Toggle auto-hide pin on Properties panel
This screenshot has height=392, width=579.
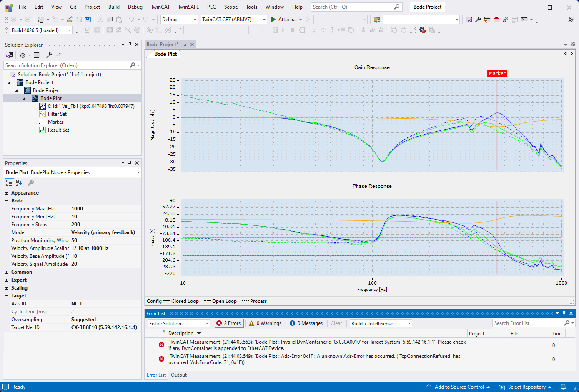click(130, 163)
